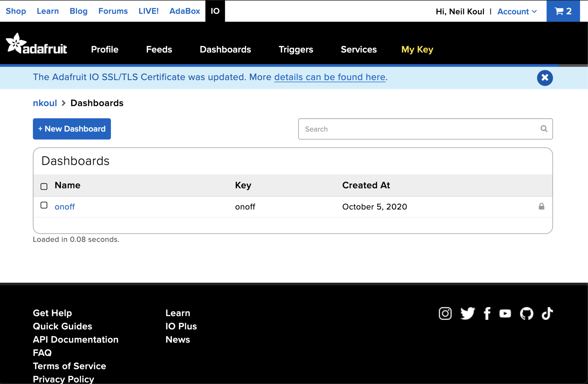Image resolution: width=588 pixels, height=384 pixels.
Task: Click the lock icon on onoff row
Action: pyautogui.click(x=541, y=206)
